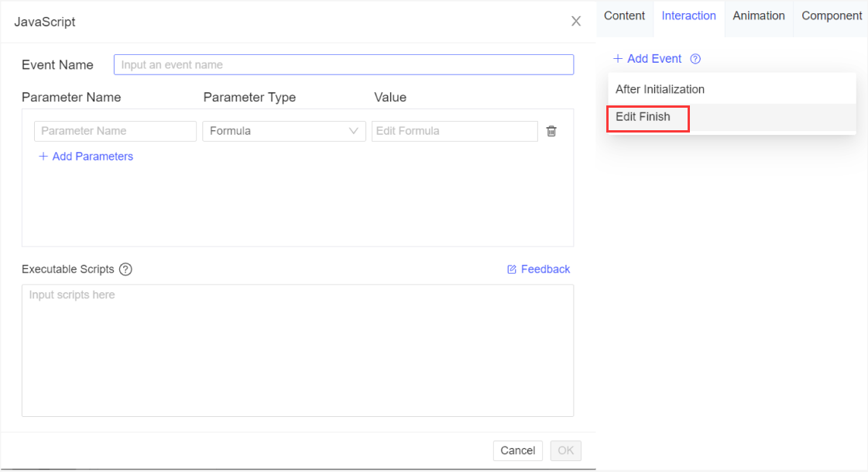868x472 pixels.
Task: Open the Parameter Type Formula dropdown
Action: click(284, 131)
